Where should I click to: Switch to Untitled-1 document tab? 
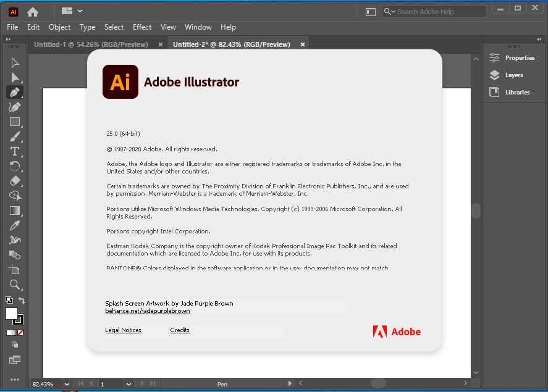point(91,44)
